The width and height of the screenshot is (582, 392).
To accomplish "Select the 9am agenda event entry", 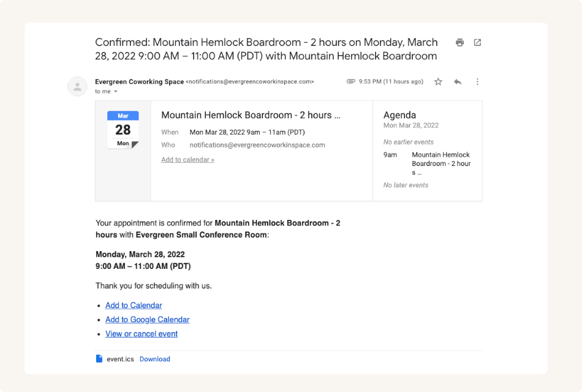I will [440, 164].
